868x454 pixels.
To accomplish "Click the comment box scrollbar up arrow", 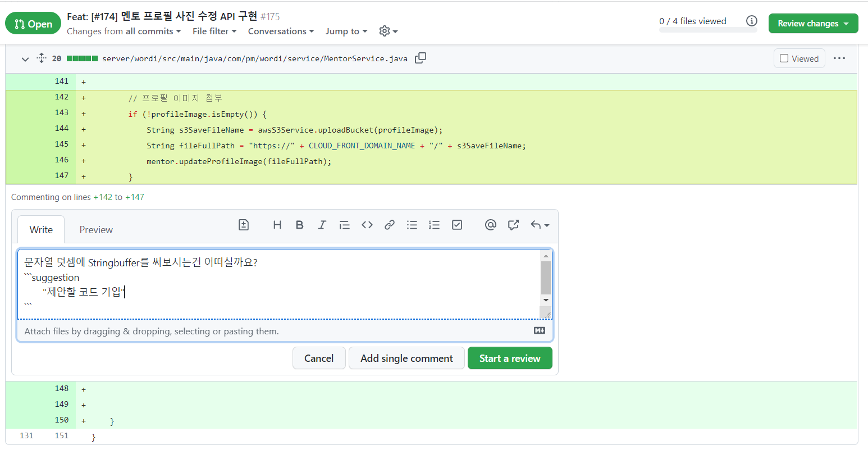I will [546, 256].
